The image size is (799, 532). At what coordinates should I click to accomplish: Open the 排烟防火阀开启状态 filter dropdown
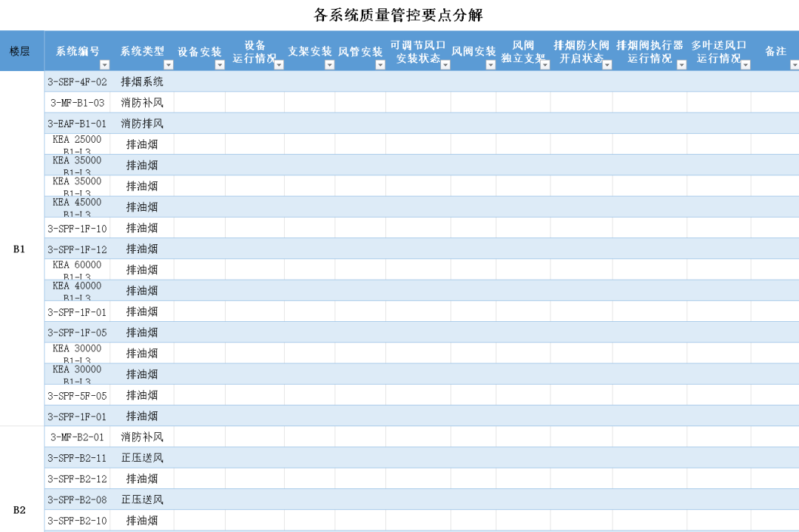coord(607,65)
